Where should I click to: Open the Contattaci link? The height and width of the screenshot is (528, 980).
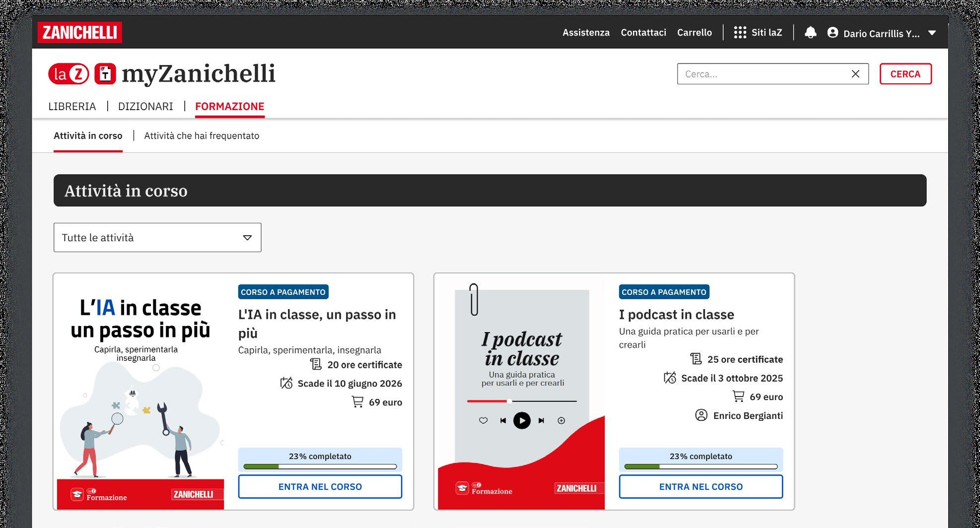click(x=643, y=32)
